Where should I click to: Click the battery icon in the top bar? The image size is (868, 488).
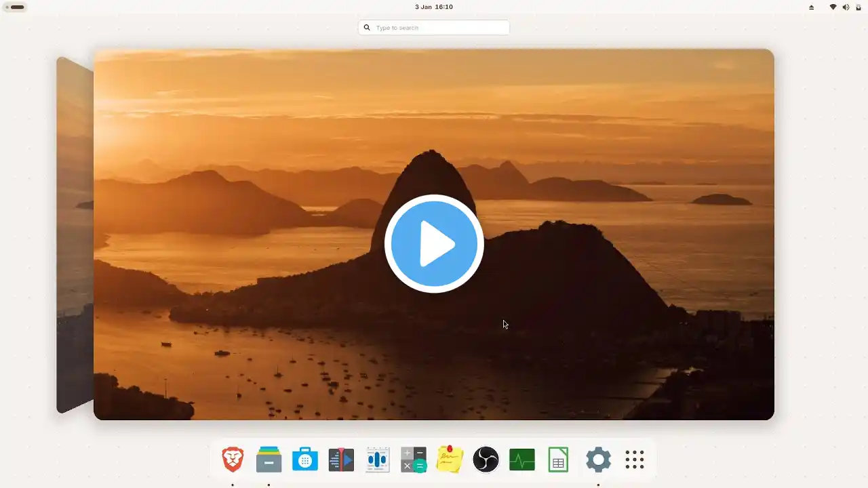[859, 7]
